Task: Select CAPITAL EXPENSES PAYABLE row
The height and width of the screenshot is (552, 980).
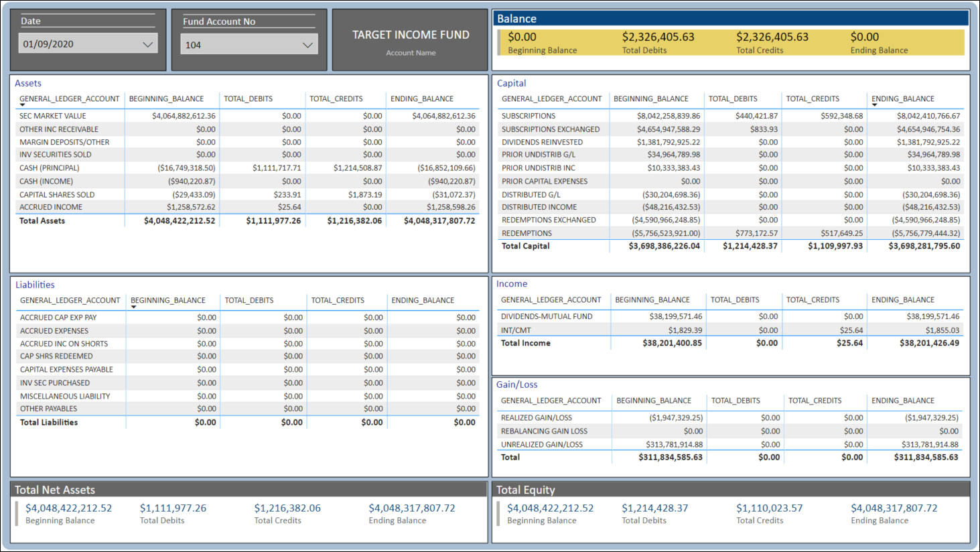Action: (x=249, y=370)
